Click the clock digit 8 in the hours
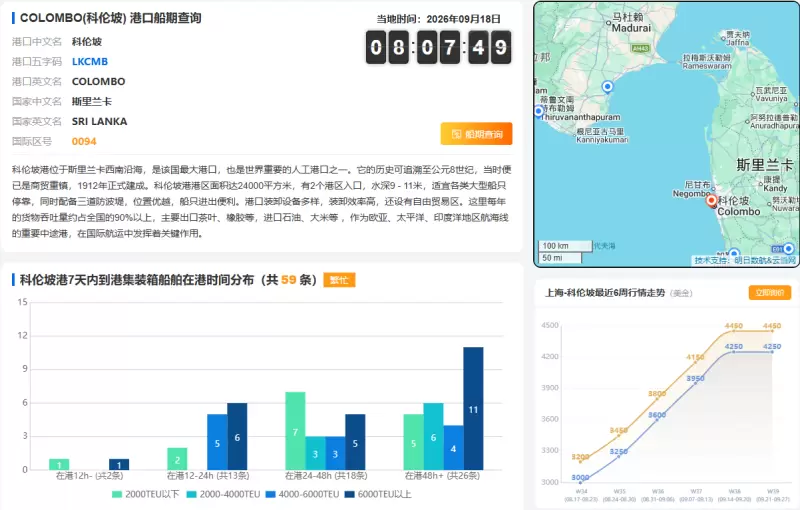 pyautogui.click(x=398, y=47)
